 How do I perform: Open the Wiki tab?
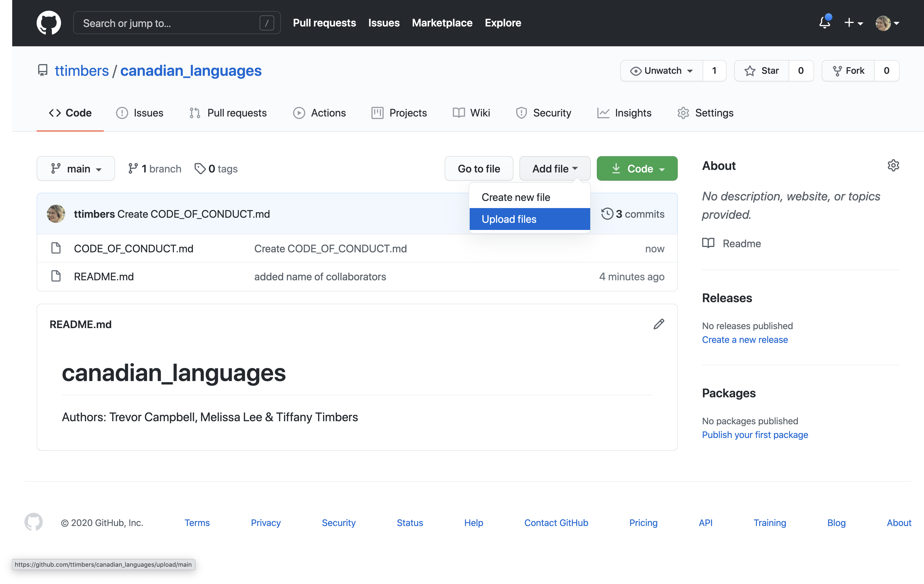coord(471,113)
